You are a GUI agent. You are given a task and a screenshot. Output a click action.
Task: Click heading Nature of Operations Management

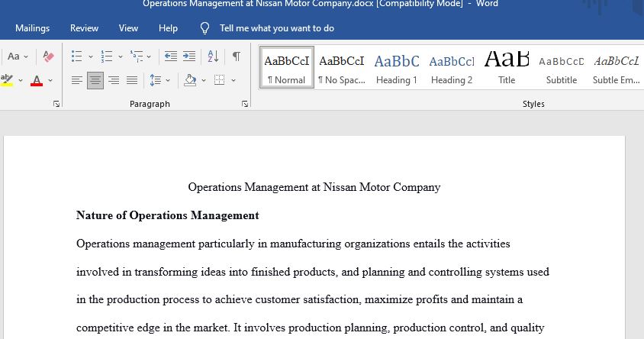point(168,215)
